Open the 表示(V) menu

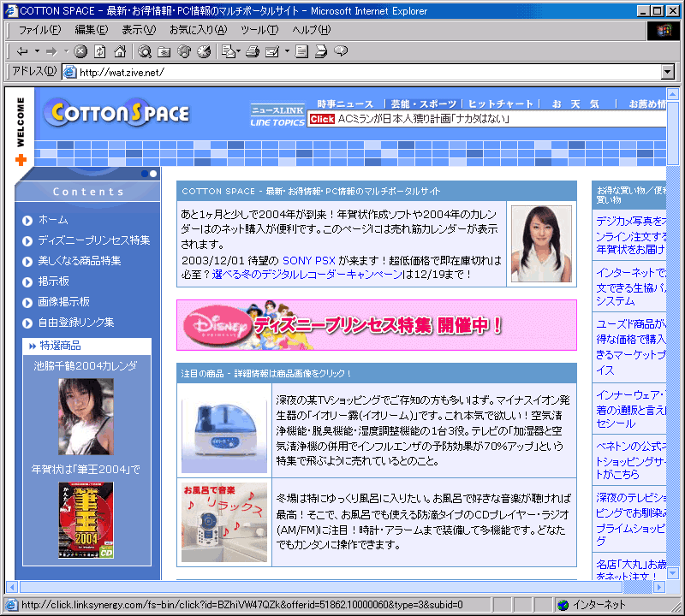(x=139, y=30)
